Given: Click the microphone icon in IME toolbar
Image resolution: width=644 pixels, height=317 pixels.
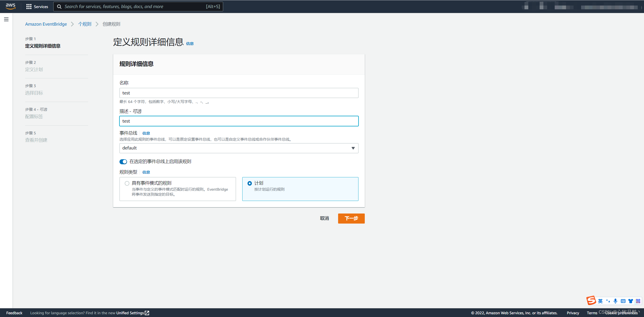Looking at the screenshot, I should (615, 301).
